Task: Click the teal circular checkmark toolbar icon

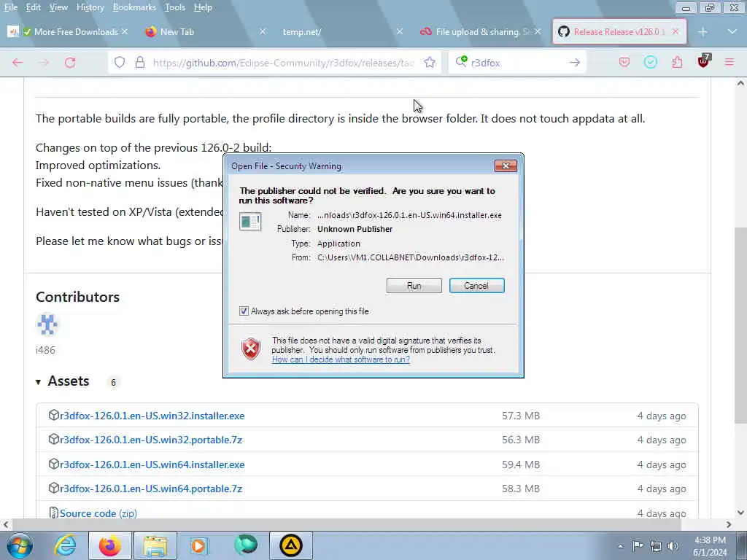Action: point(650,63)
